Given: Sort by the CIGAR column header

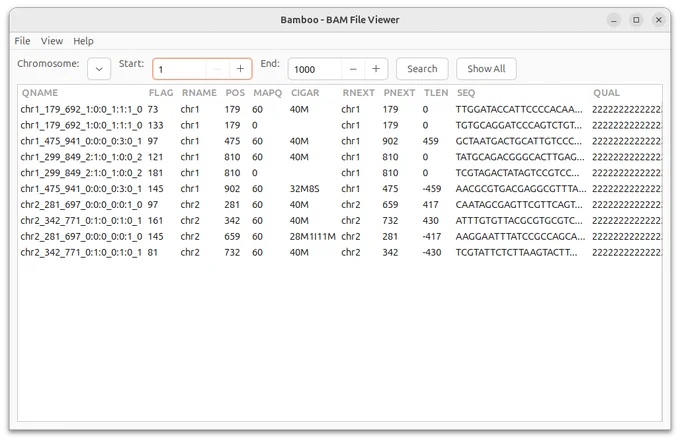Looking at the screenshot, I should point(305,93).
